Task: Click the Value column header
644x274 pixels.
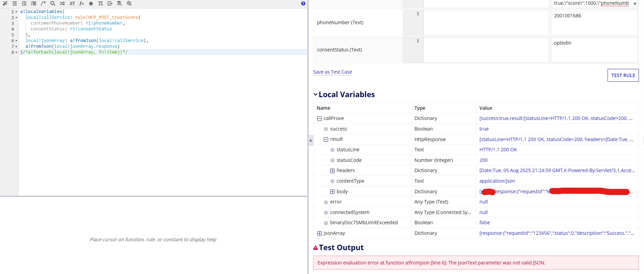Action: point(486,108)
